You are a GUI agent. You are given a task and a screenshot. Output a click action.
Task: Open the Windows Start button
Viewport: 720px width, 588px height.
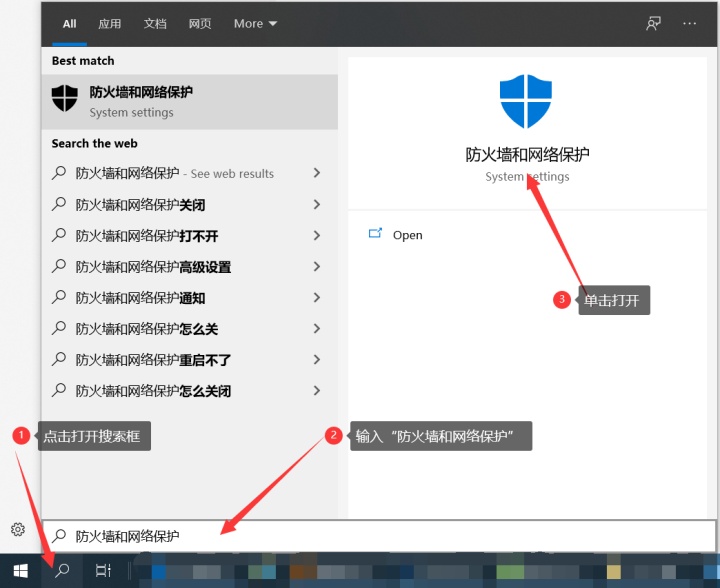(20, 571)
